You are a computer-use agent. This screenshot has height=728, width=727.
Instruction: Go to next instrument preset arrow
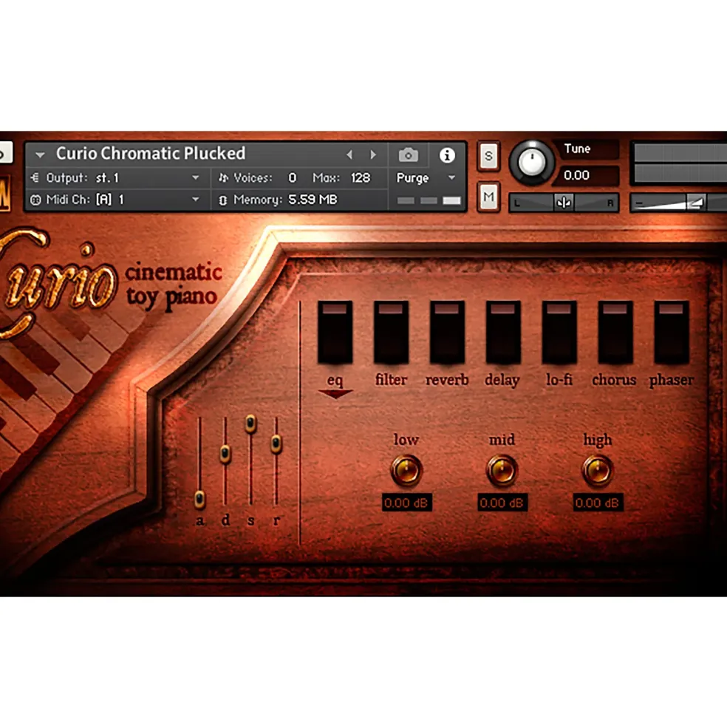click(x=373, y=154)
